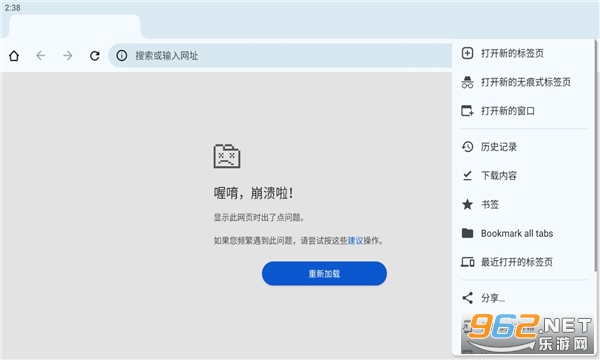
Task: Click the folder icon beside Bookmark all tabs
Action: (467, 233)
